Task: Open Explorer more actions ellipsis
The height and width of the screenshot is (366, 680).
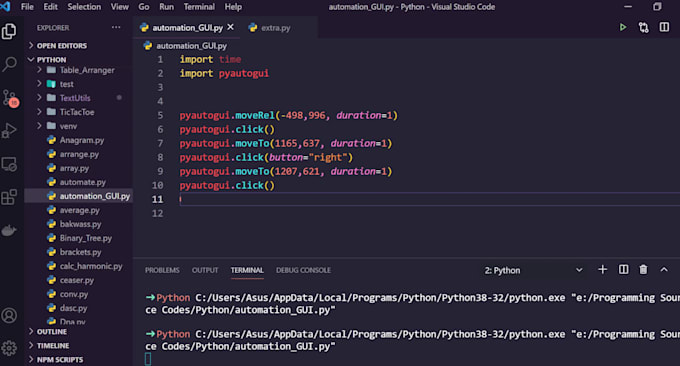Action: (x=116, y=27)
